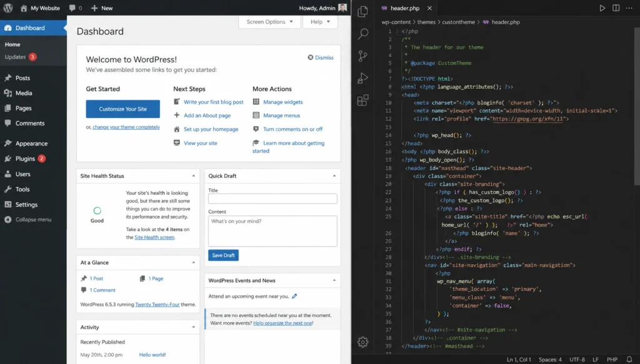Collapse the Site Health Status widget

[194, 175]
